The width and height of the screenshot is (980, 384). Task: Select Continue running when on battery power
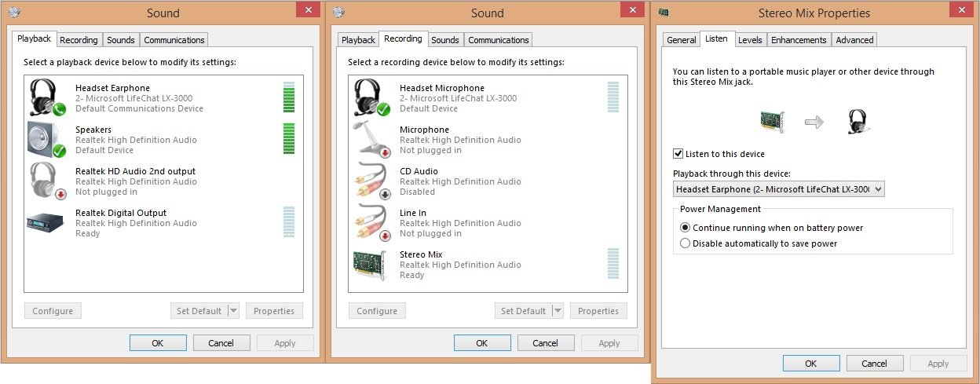pos(686,228)
